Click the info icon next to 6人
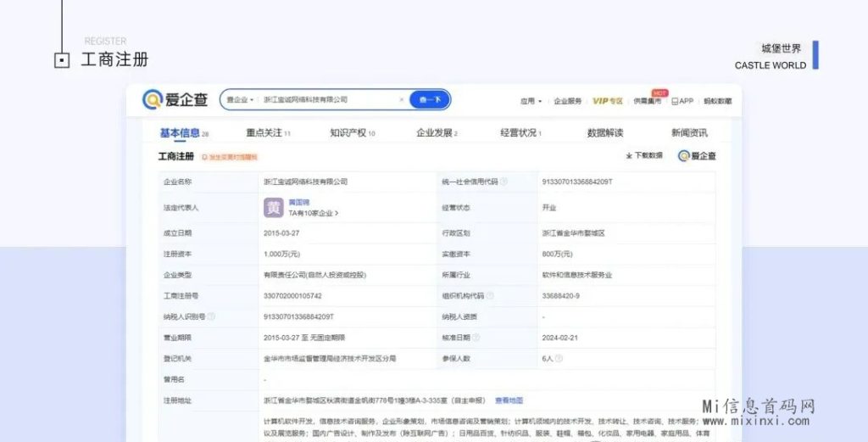The height and width of the screenshot is (442, 868). (559, 359)
